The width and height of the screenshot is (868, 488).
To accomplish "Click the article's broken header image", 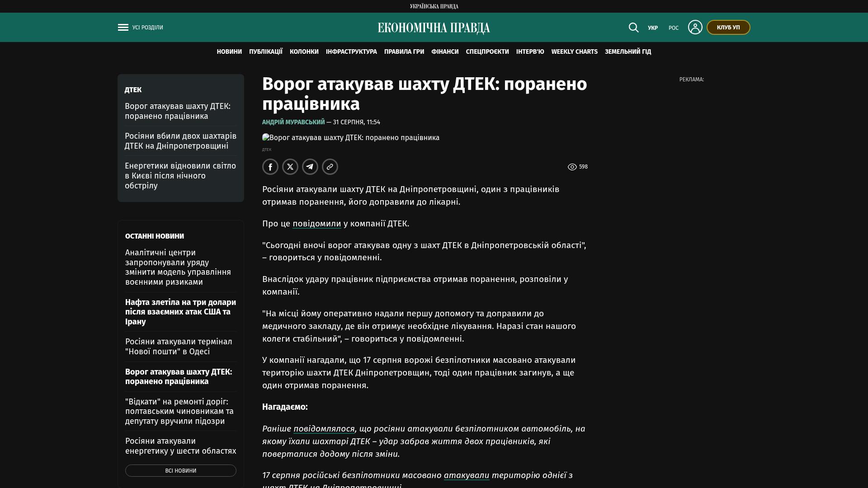I will tap(351, 138).
